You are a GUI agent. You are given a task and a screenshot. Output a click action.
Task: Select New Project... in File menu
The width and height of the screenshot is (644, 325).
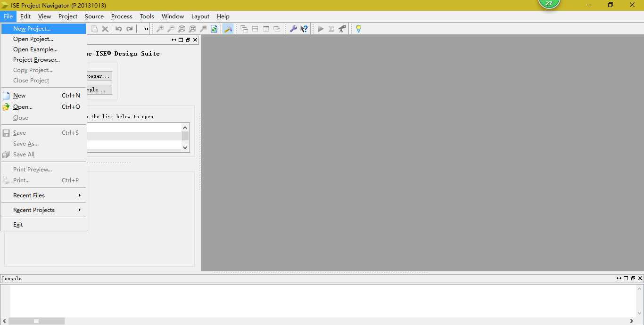[x=43, y=29]
